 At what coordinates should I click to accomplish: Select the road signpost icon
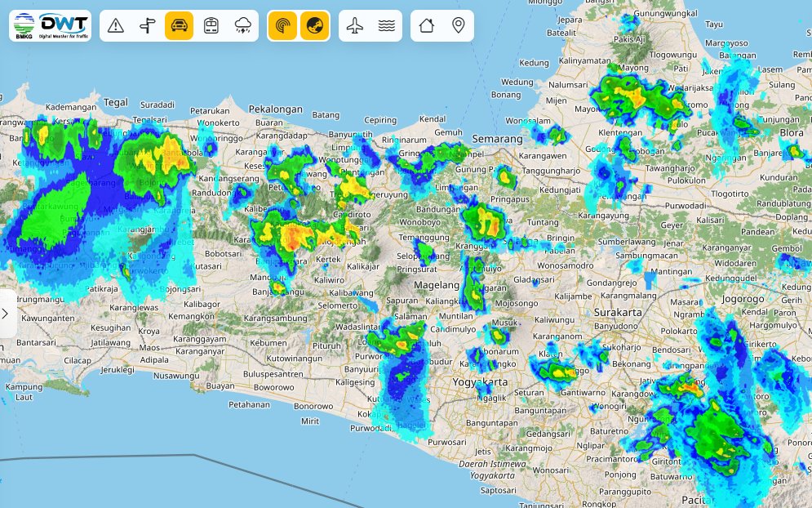(x=148, y=25)
